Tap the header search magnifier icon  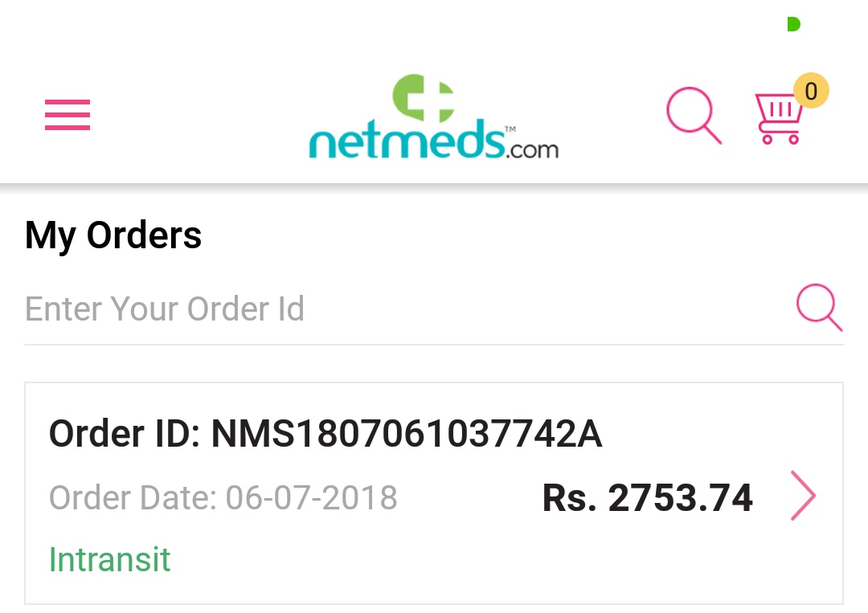click(693, 116)
